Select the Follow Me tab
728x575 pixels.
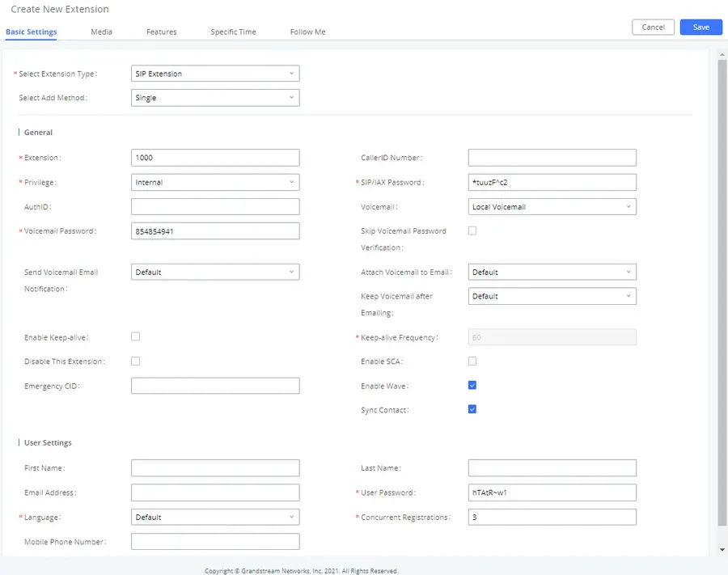tap(307, 32)
